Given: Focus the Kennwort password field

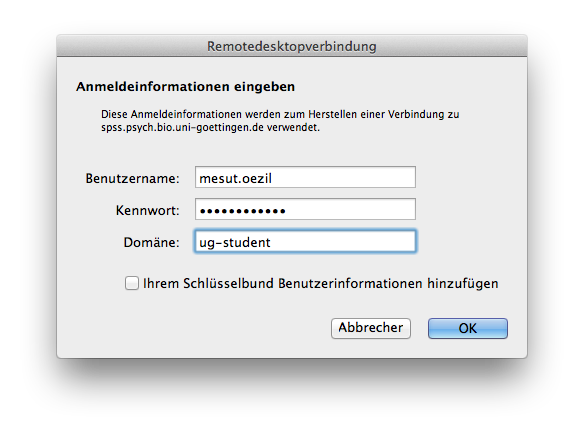Looking at the screenshot, I should [x=305, y=209].
